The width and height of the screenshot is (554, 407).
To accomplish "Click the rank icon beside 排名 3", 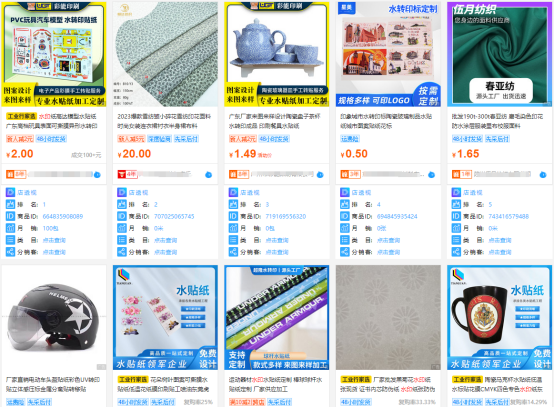I will point(233,204).
